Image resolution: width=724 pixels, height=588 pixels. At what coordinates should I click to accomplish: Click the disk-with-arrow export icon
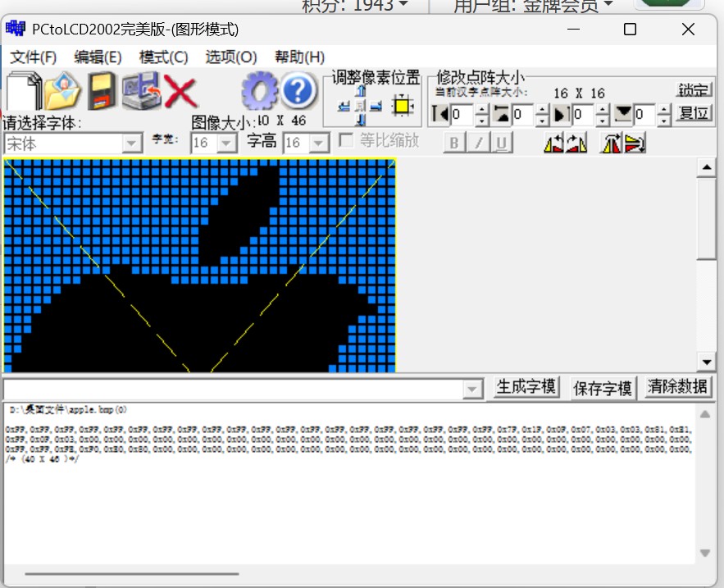[141, 91]
